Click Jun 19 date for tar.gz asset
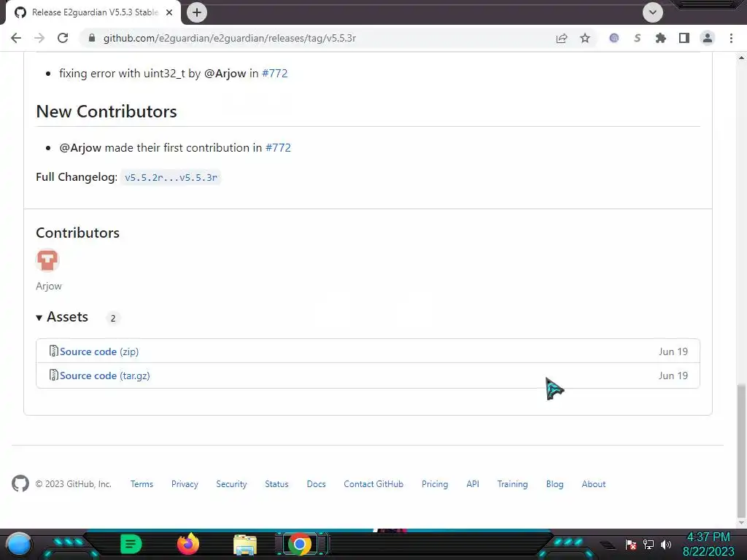 (x=673, y=376)
